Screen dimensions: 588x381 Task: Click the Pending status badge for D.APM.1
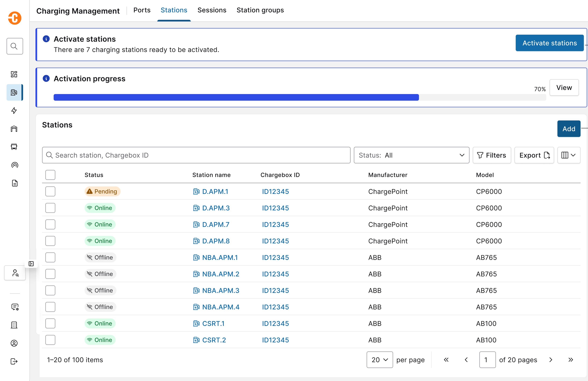[x=102, y=192]
